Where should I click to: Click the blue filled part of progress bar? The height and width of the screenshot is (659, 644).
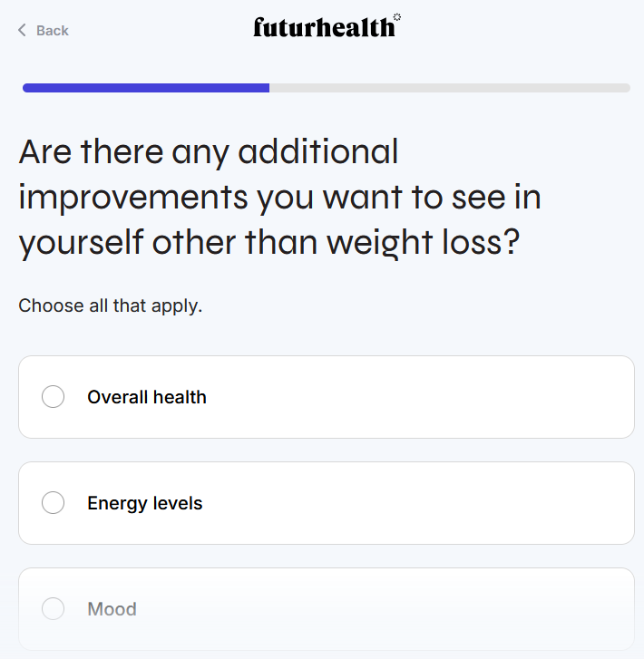tap(145, 88)
